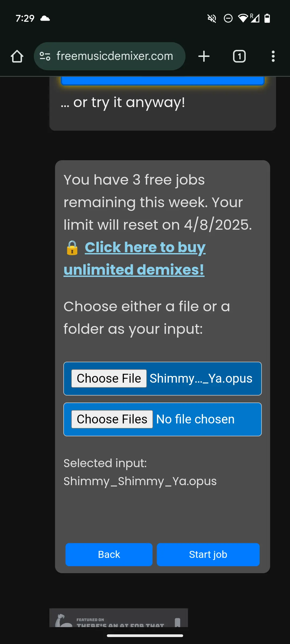Go Back from the input selection step
This screenshot has height=644, width=290.
coord(108,554)
